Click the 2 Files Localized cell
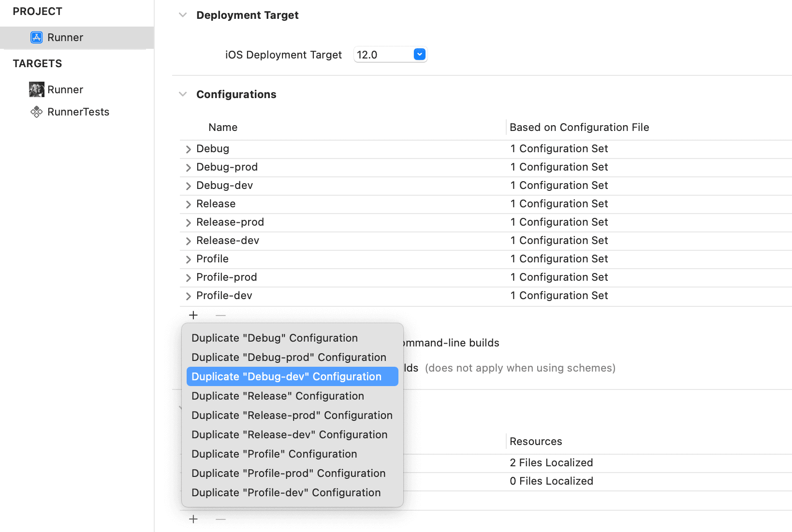 pyautogui.click(x=551, y=462)
